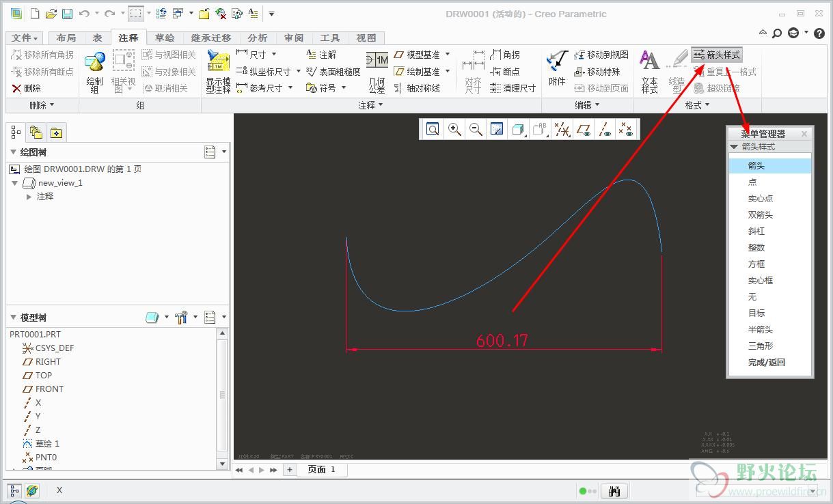Click the Repaint icon
The image size is (833, 504).
pos(497,129)
